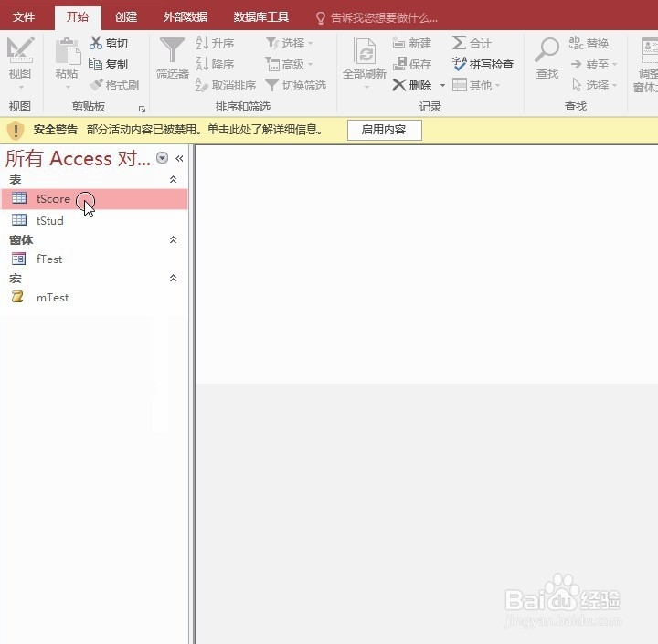The width and height of the screenshot is (658, 644).
Task: Click Totals (合计) sigma icon
Action: tap(459, 43)
